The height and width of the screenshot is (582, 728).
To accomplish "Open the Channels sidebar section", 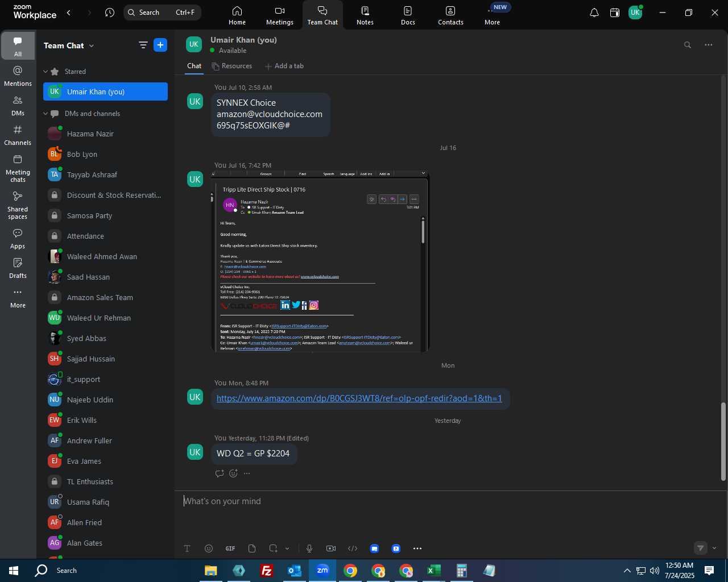I will [x=18, y=135].
